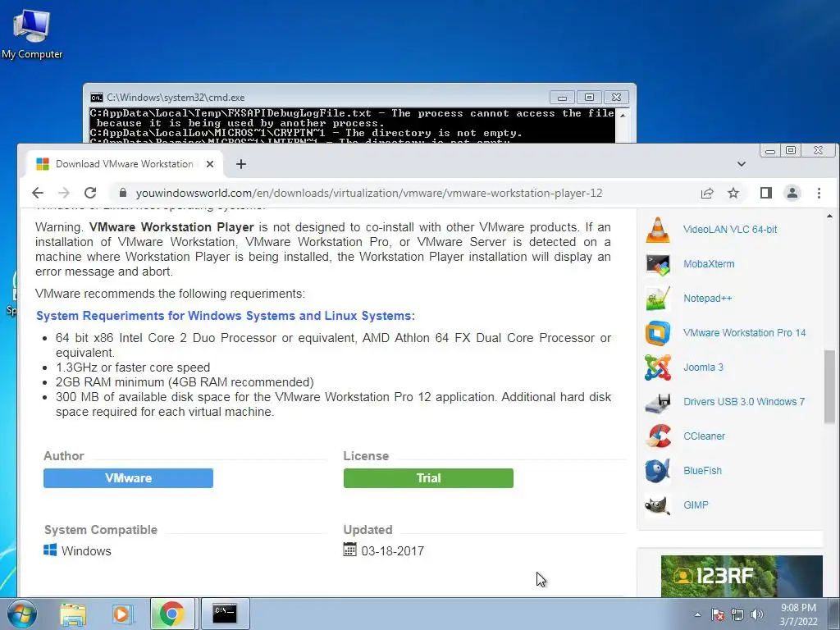Click the Notepad++ sidebar icon
Image resolution: width=840 pixels, height=630 pixels.
658,299
